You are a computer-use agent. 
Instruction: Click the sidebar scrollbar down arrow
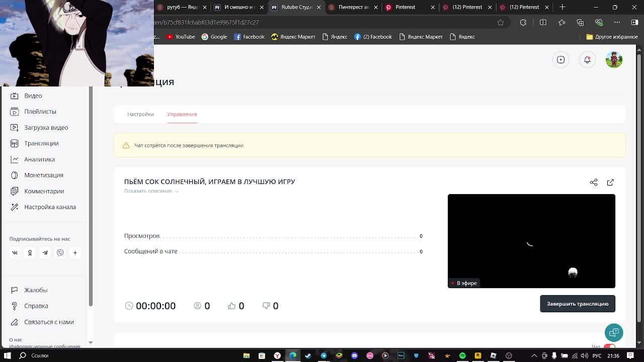tap(91, 342)
